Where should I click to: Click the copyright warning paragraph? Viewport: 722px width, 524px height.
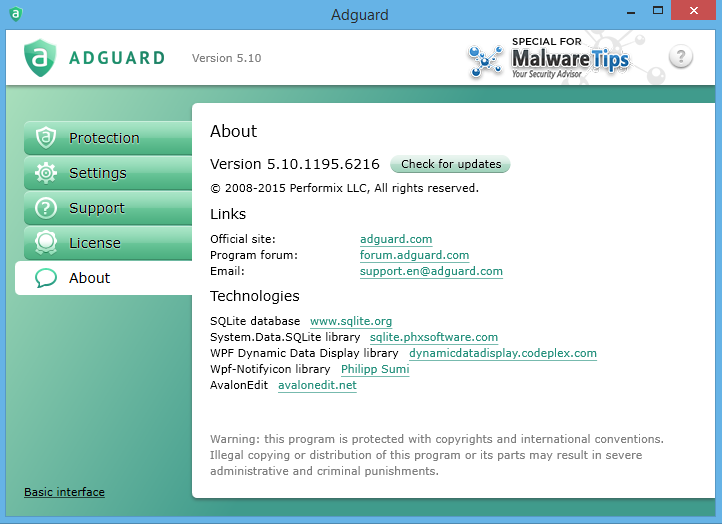[437, 455]
